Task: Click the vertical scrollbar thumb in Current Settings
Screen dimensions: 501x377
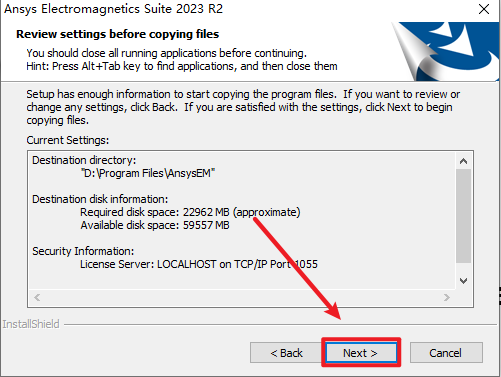Action: (x=463, y=216)
